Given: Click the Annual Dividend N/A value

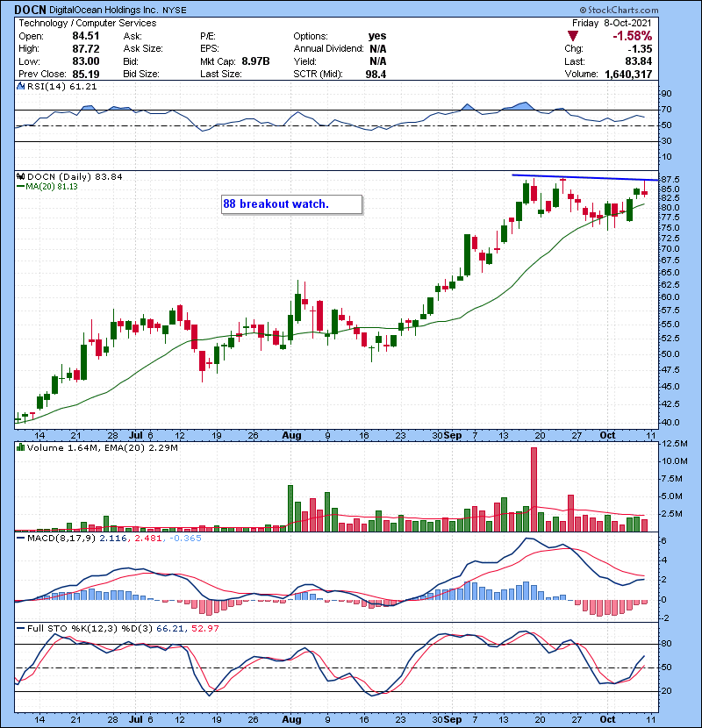Looking at the screenshot, I should (x=377, y=49).
